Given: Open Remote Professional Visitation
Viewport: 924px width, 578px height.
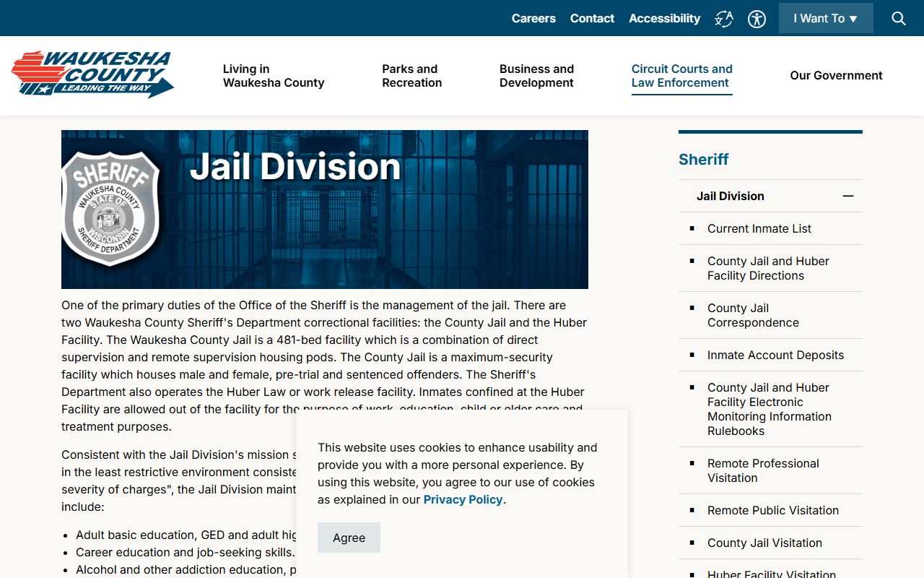Looking at the screenshot, I should [763, 470].
